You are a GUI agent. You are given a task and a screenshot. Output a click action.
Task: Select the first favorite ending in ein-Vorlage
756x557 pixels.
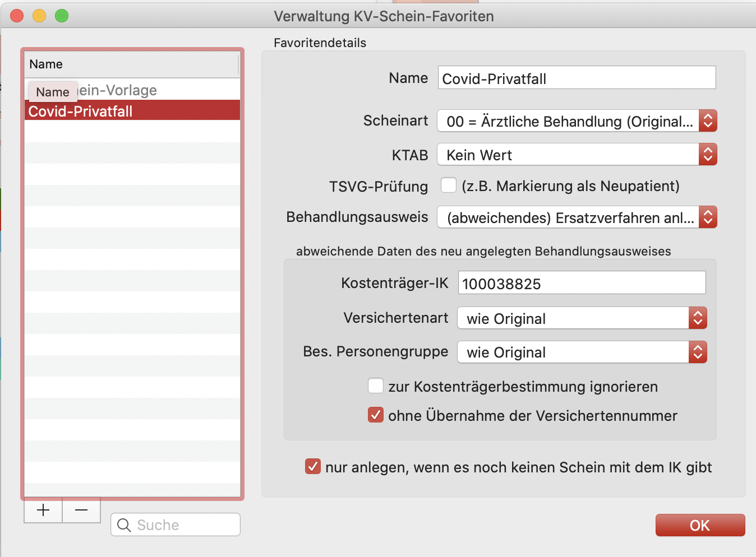click(132, 90)
